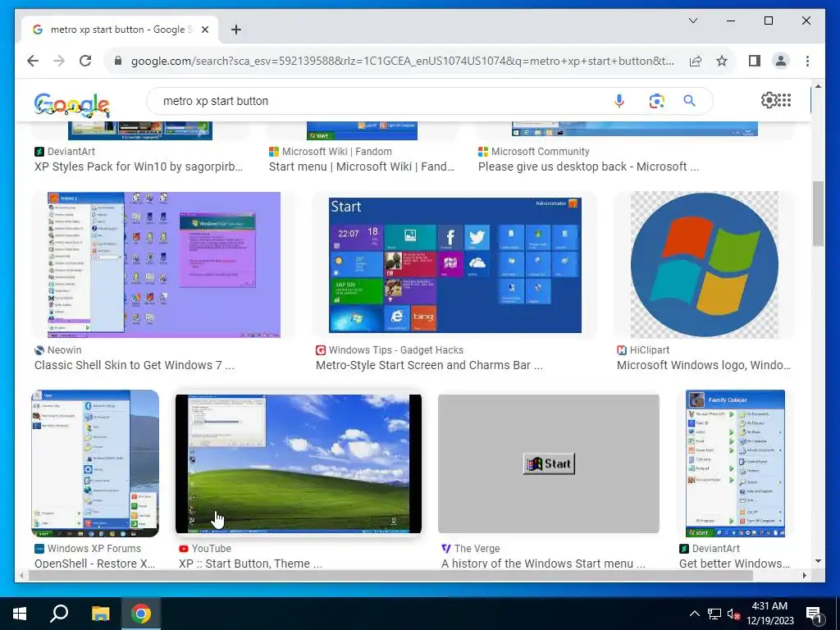
Task: Click the Chrome taskbar icon
Action: pyautogui.click(x=141, y=614)
